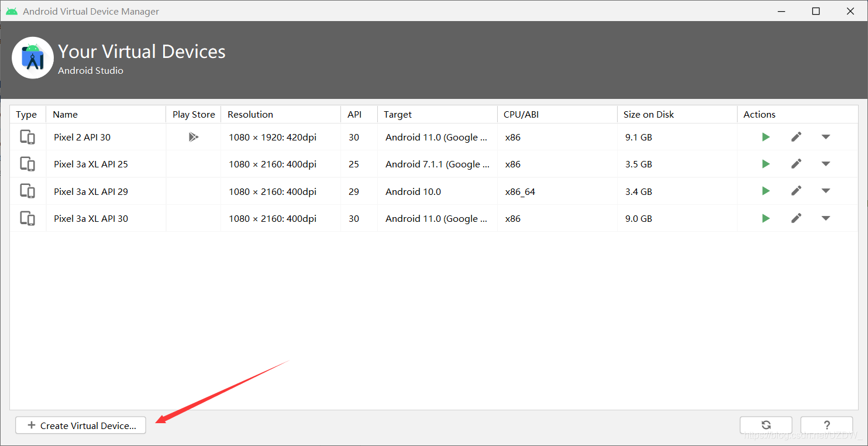The height and width of the screenshot is (446, 868).
Task: Edit the Pixel 2 API 30 device
Action: (x=796, y=137)
